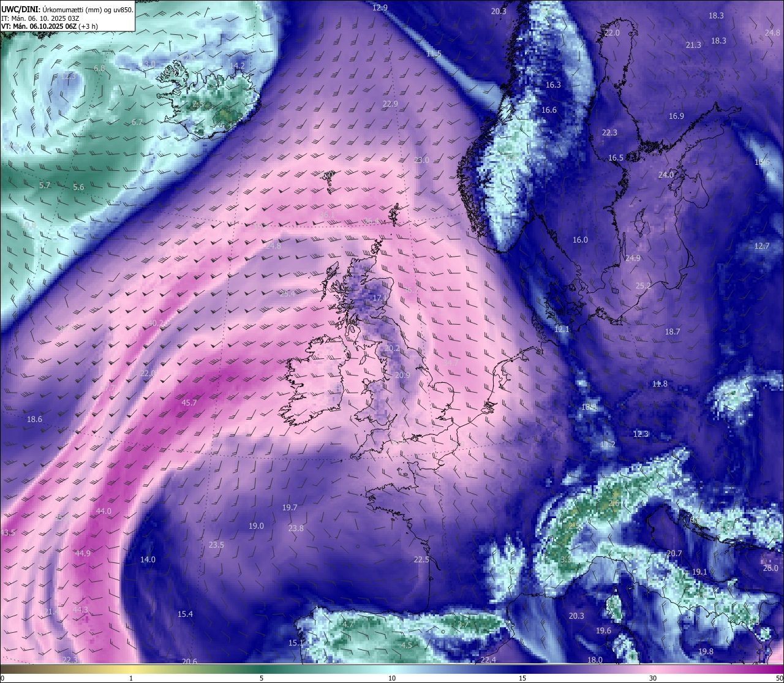Click the 16.9 value label
Image resolution: width=784 pixels, height=683 pixels.
tap(676, 116)
